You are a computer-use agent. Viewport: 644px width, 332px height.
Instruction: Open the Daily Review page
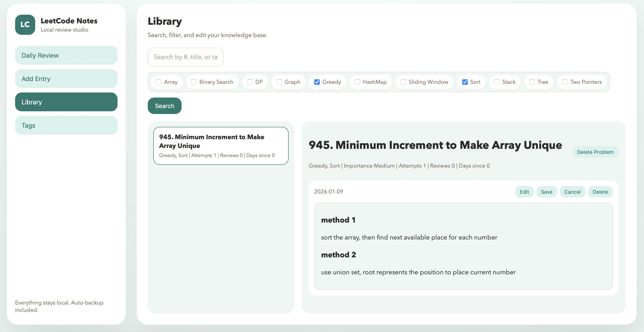[66, 55]
